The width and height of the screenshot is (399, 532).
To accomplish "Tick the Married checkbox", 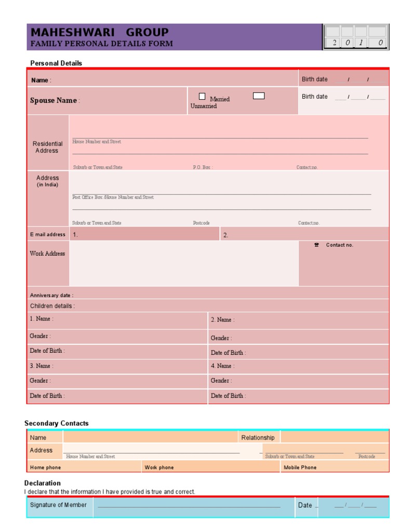I will 202,96.
